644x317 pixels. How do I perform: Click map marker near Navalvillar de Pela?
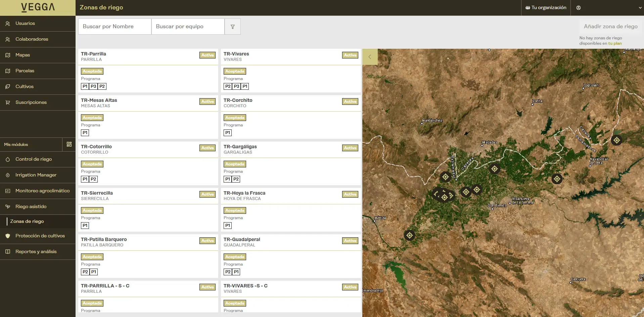point(616,140)
